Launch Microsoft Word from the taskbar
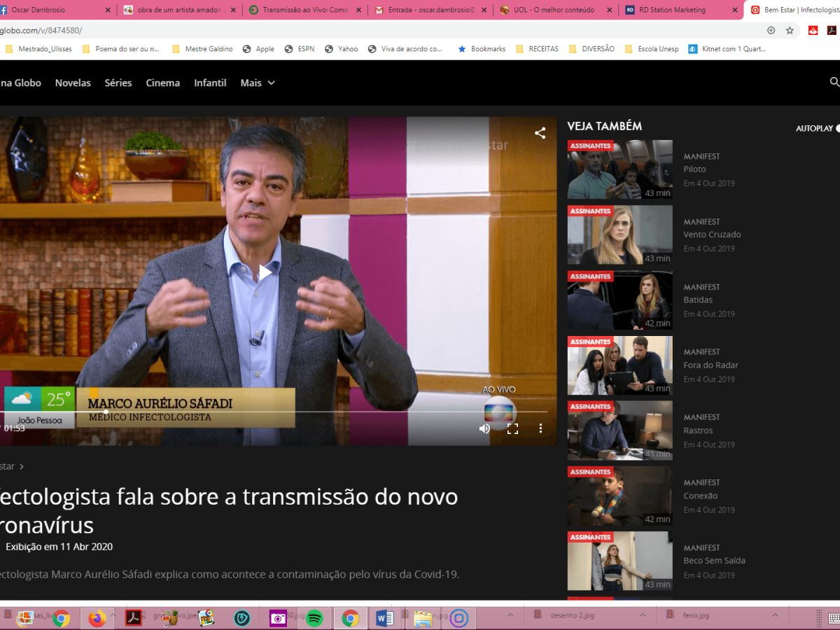The width and height of the screenshot is (840, 630). (x=385, y=618)
